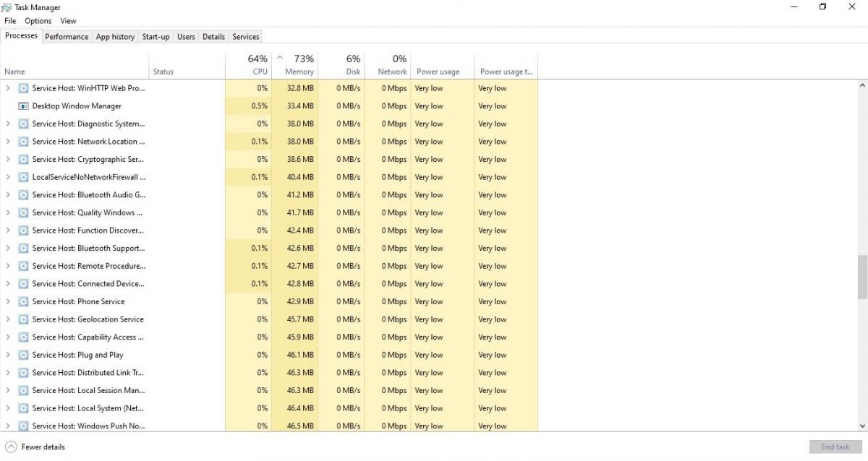This screenshot has height=461, width=868.
Task: Sort by the Memory column header
Action: pos(294,66)
